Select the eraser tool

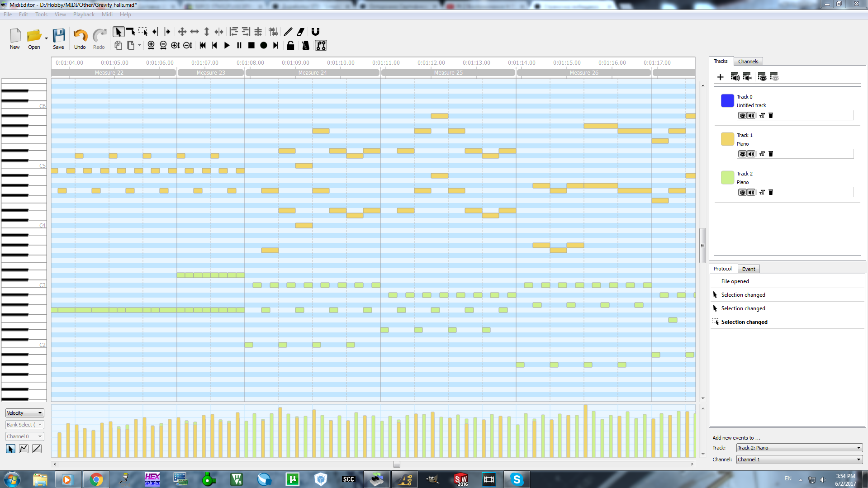tap(300, 32)
